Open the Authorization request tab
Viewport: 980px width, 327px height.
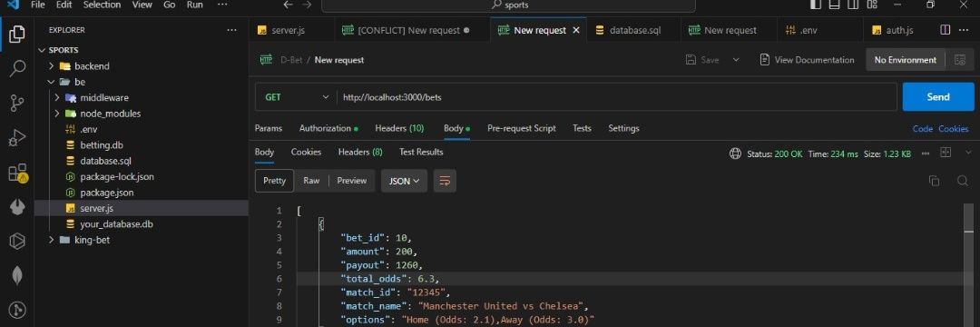[x=328, y=128]
